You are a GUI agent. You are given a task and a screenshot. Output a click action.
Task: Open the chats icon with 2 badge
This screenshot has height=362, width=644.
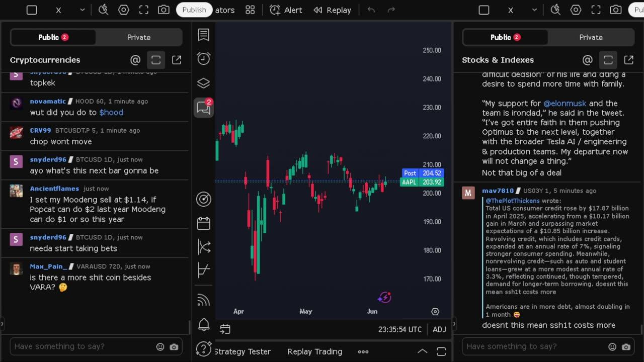[204, 107]
